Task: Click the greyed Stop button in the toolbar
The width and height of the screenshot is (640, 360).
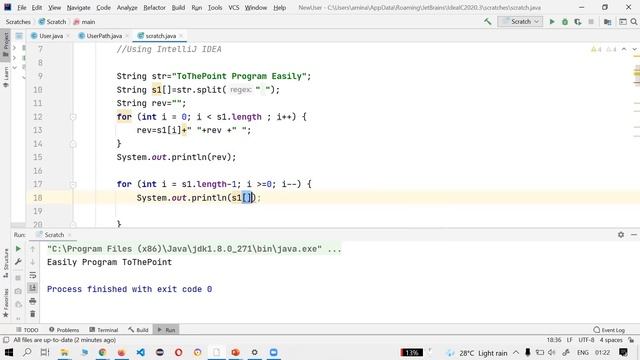Action: point(591,22)
